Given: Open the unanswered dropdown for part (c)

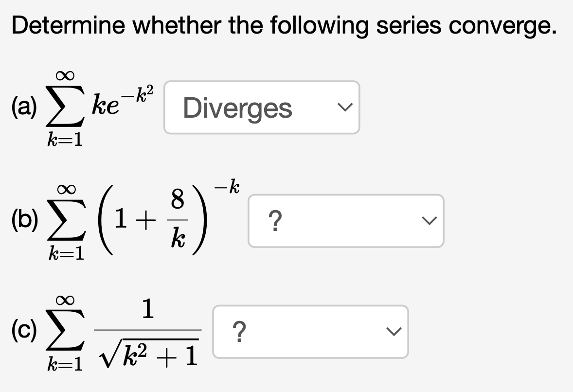Looking at the screenshot, I should 310,331.
